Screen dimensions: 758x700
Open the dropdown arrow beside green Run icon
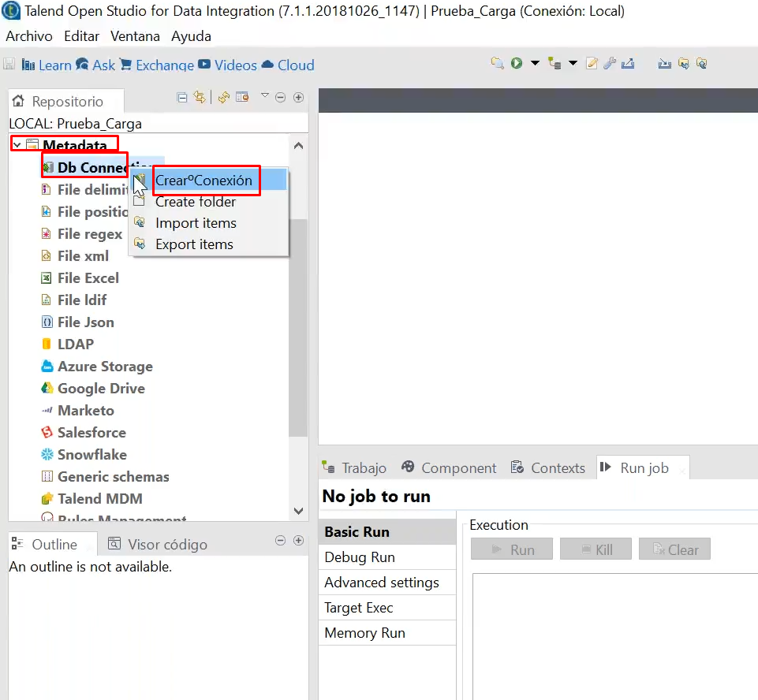click(535, 63)
